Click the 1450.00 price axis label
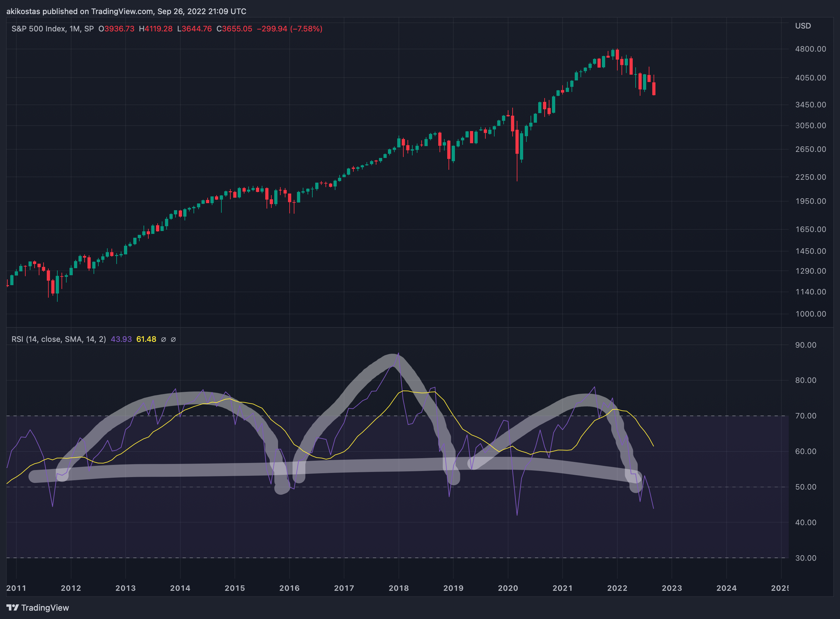The image size is (840, 619). point(811,252)
